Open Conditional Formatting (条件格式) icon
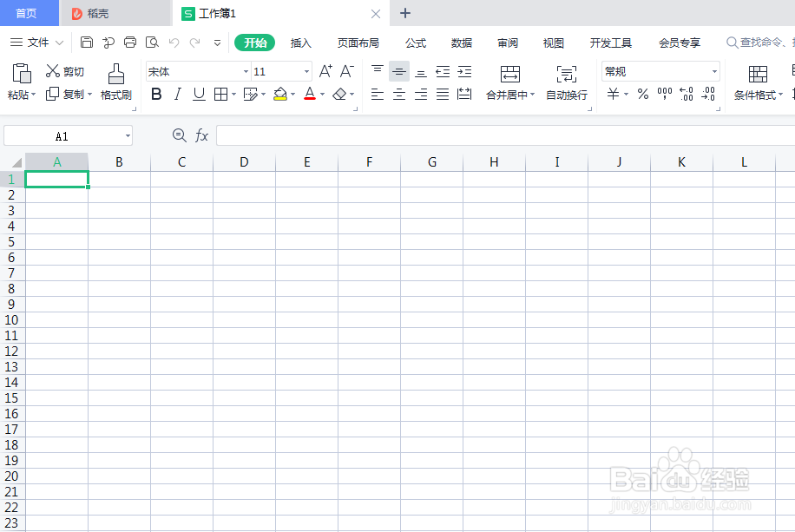 [x=758, y=74]
